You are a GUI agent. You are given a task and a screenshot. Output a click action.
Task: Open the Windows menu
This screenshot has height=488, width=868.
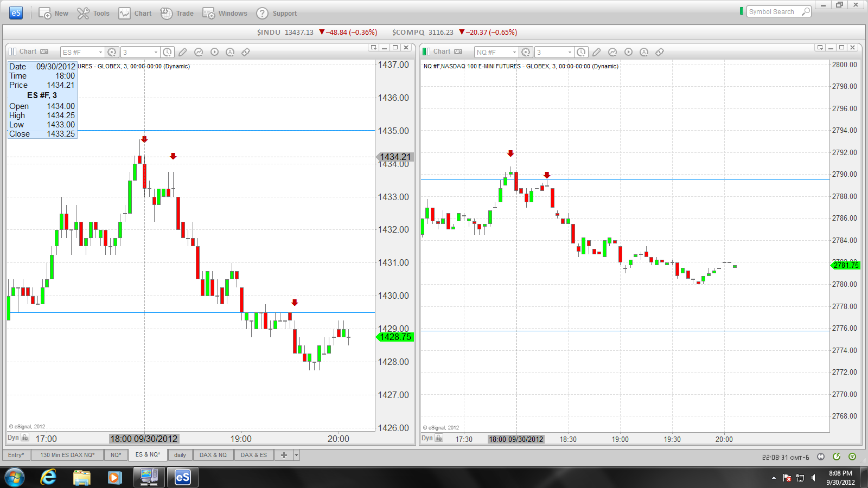[x=225, y=14]
